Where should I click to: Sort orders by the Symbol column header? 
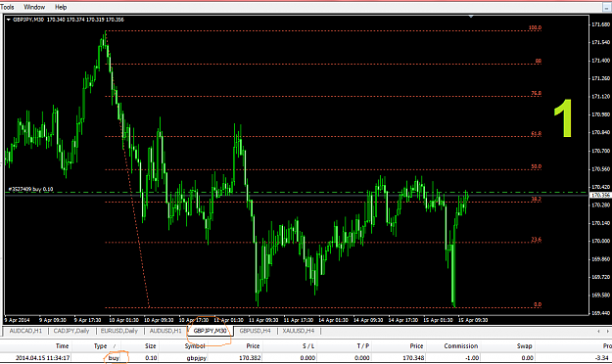[195, 346]
